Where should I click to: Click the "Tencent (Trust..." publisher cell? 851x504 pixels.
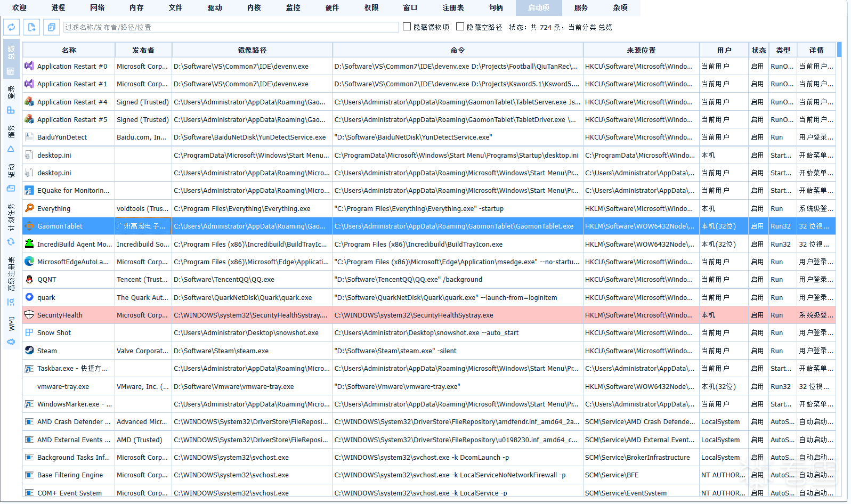tap(143, 279)
